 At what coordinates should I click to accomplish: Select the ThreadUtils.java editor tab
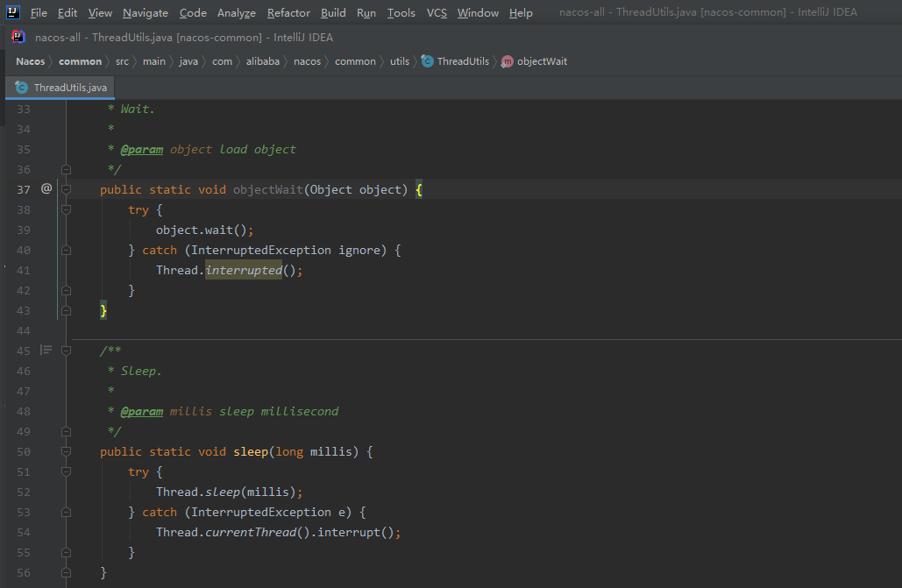tap(60, 88)
